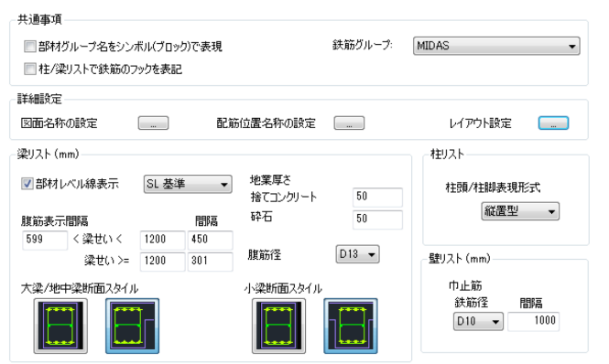Viewport: 609px width, 364px height.
Task: Click the 小梁断面スタイル label
Action: coord(283,289)
